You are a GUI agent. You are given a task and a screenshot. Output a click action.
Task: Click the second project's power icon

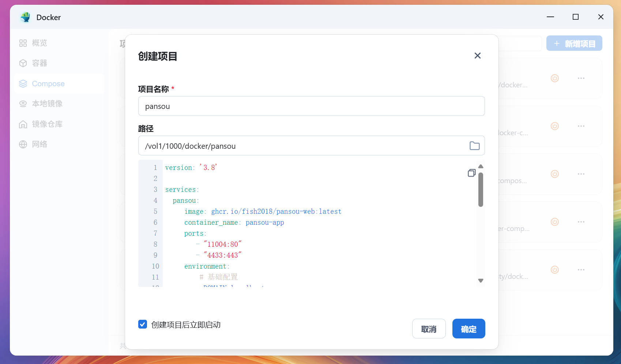pos(554,126)
